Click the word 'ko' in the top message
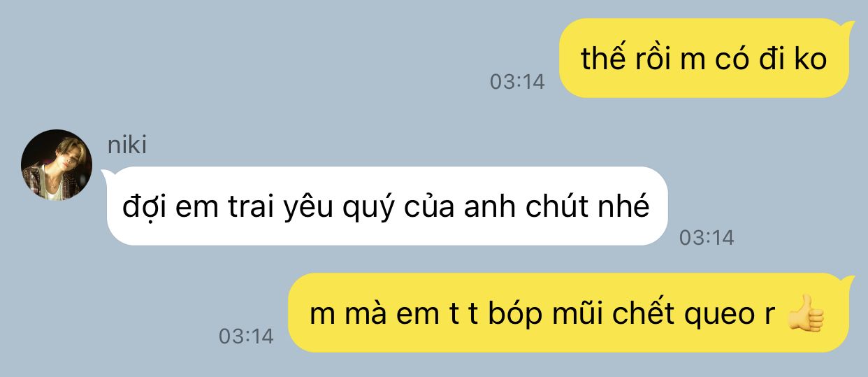Image resolution: width=868 pixels, height=377 pixels. pyautogui.click(x=811, y=59)
